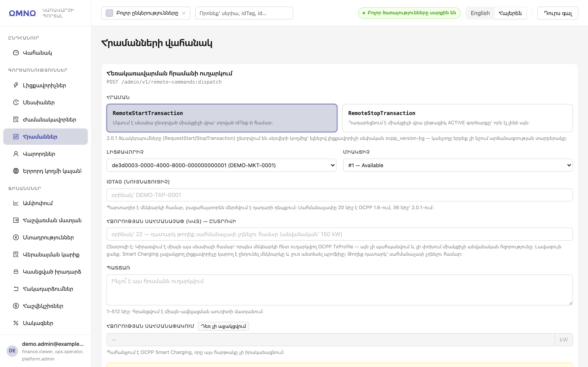Open the Վահանակ dashboard gauge icon

(16, 53)
